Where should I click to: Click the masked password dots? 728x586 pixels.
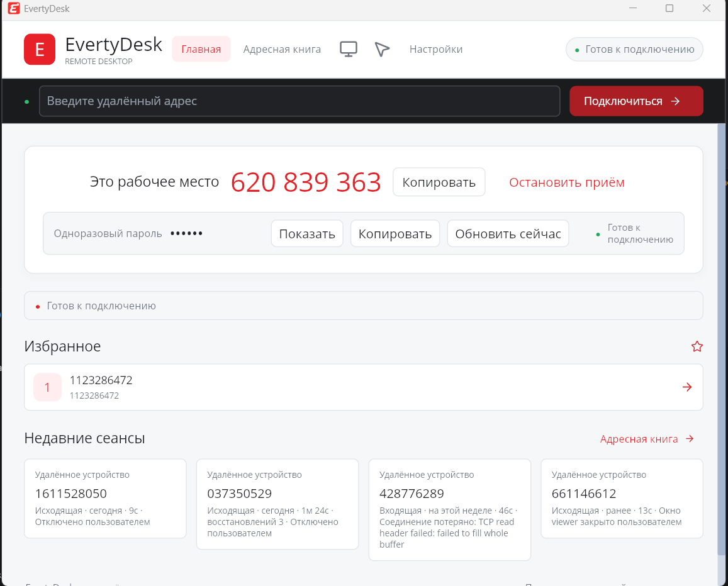186,233
